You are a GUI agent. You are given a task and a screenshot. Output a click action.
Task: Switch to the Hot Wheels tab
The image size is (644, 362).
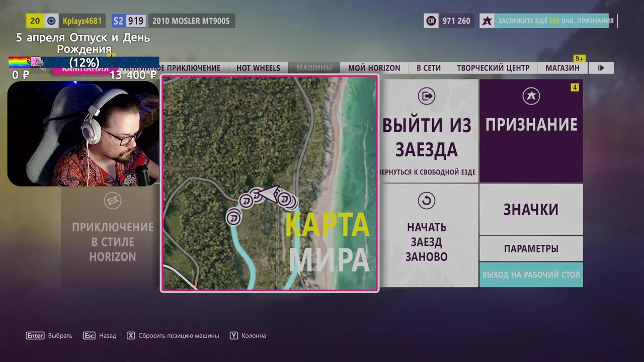pos(258,68)
